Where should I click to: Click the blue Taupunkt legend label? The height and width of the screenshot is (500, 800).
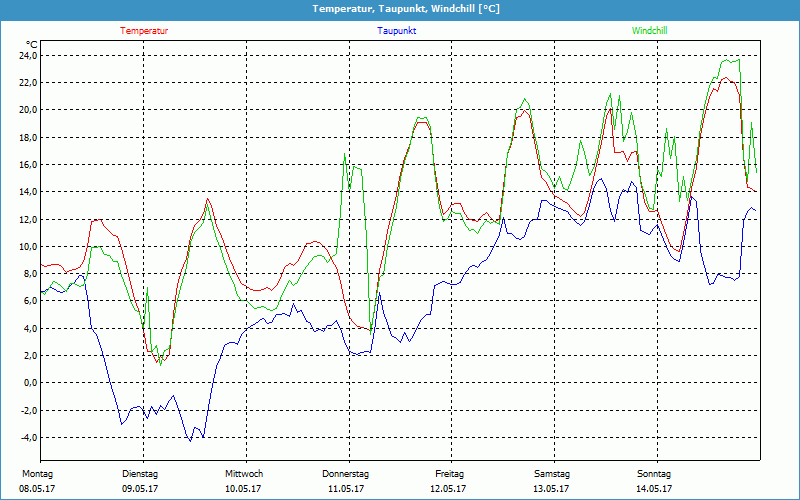pyautogui.click(x=396, y=31)
